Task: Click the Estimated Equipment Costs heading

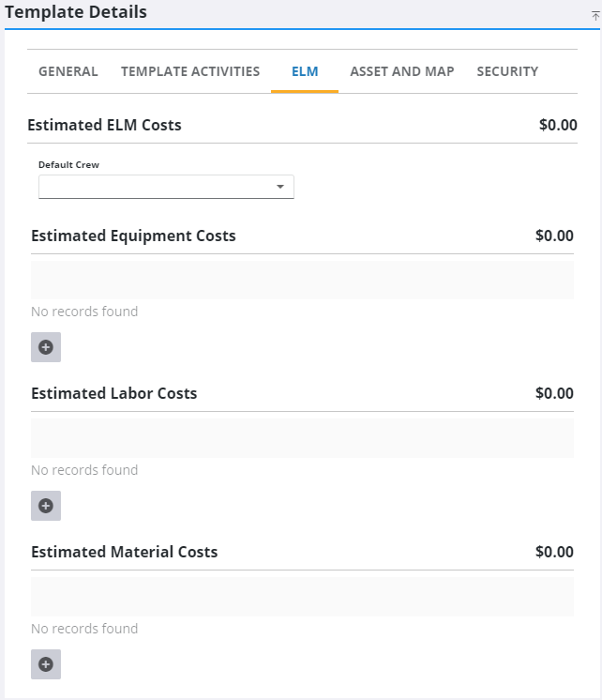Action: point(133,236)
